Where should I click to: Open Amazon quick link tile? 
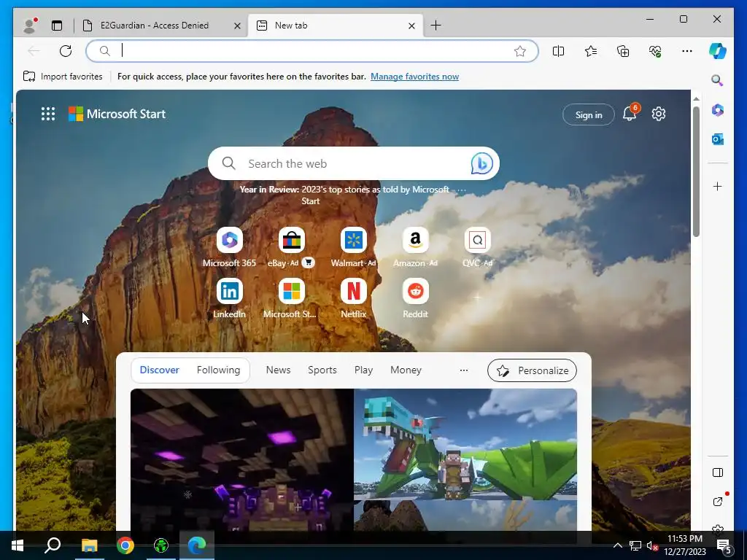[415, 247]
